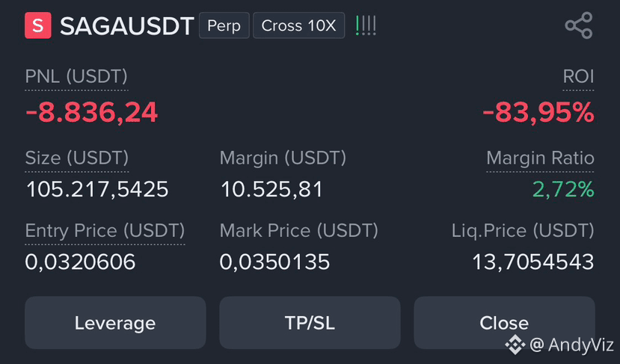Viewport: 620px width, 364px height.
Task: Click the Liq.Price value 13,7054543
Action: [x=533, y=262]
